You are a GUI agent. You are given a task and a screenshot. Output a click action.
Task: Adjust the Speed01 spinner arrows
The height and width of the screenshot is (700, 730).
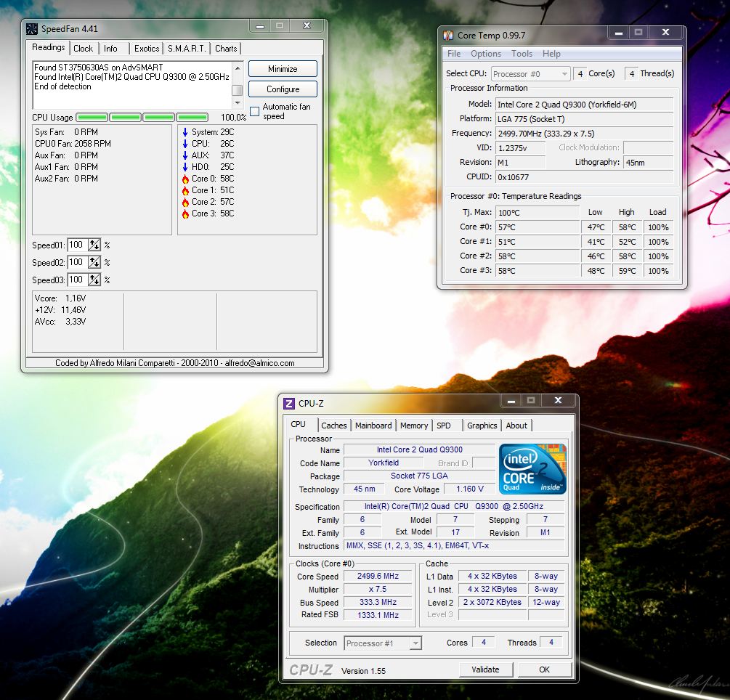pyautogui.click(x=94, y=245)
